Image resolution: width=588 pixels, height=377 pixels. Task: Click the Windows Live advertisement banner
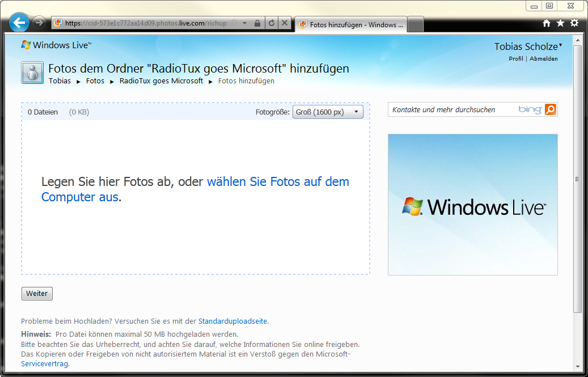(473, 205)
